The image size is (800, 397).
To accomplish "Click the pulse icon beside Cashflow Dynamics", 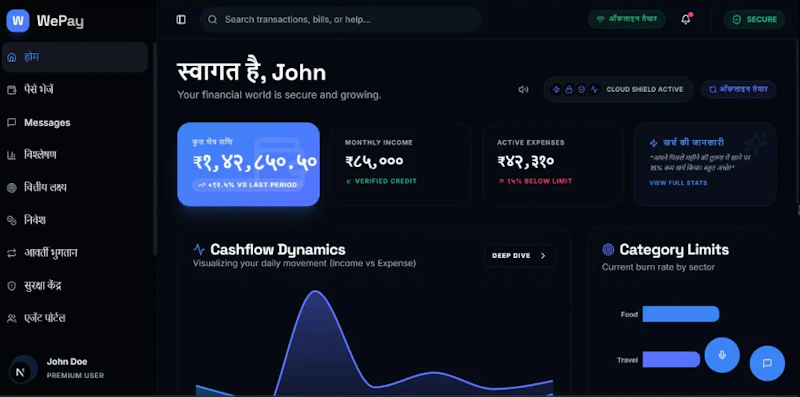I will [x=199, y=250].
